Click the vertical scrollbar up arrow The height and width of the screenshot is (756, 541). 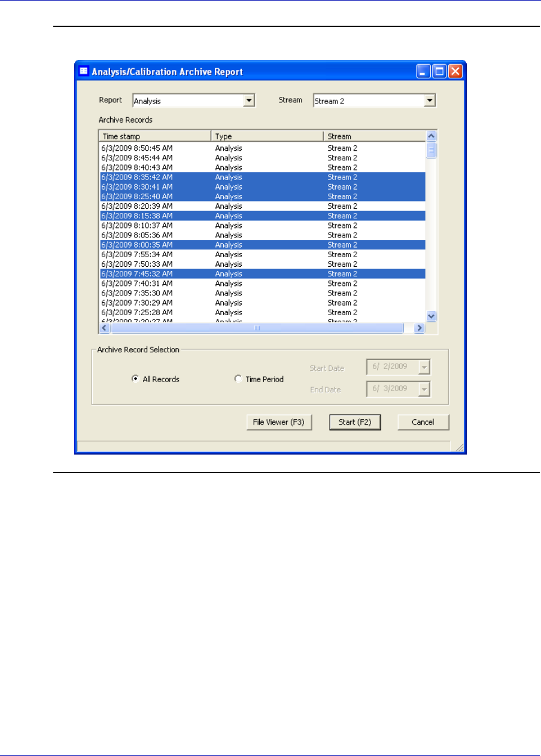(431, 136)
